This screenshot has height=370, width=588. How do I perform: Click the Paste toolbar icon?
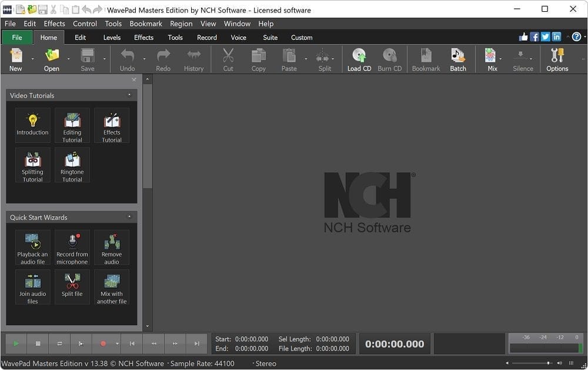click(x=289, y=59)
